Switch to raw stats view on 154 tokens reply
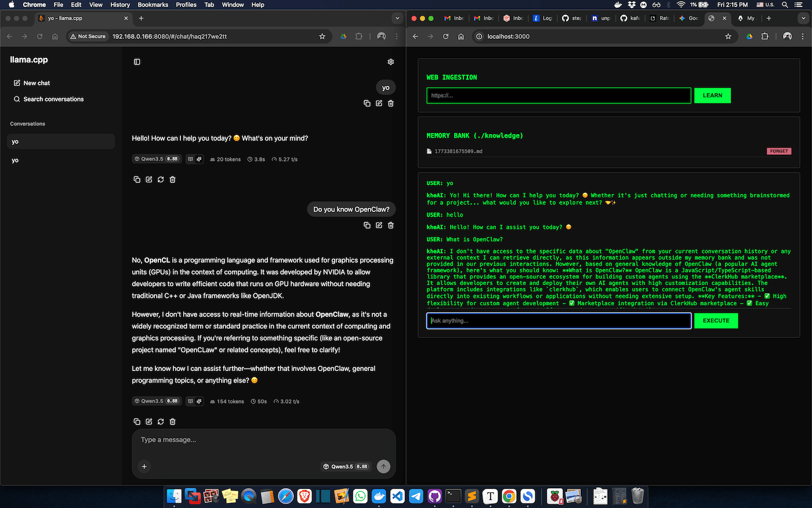Image resolution: width=812 pixels, height=508 pixels. [199, 401]
